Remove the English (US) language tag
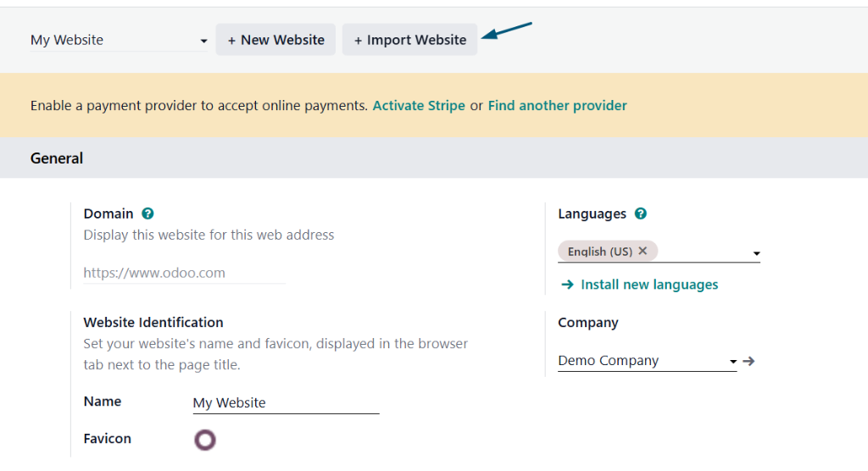 coord(643,251)
